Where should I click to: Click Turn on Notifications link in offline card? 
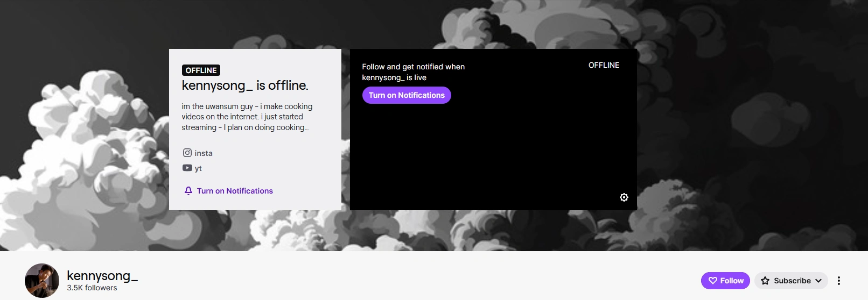[229, 191]
